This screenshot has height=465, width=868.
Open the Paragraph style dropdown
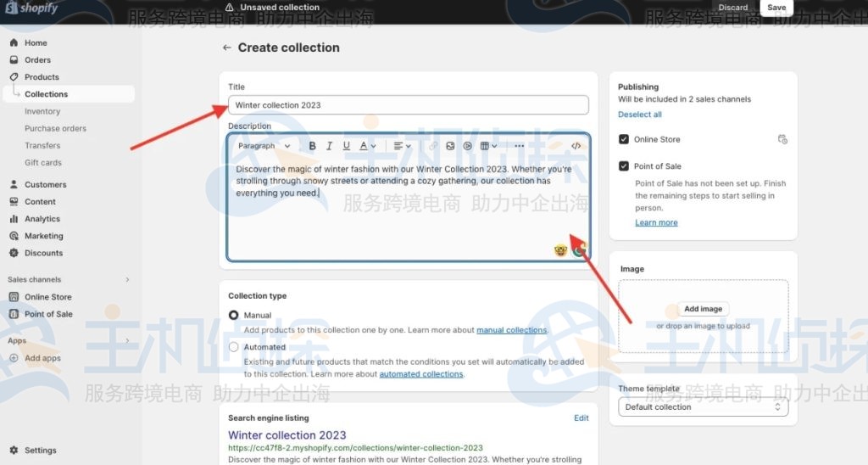point(264,146)
